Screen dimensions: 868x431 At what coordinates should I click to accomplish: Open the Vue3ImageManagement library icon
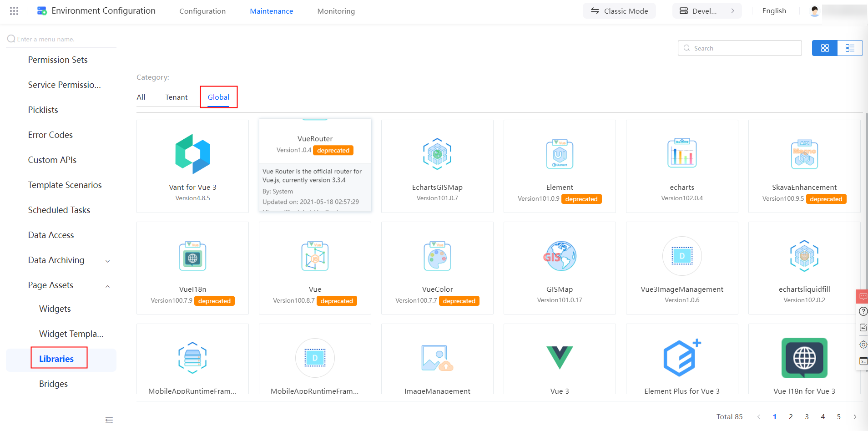[x=682, y=256]
